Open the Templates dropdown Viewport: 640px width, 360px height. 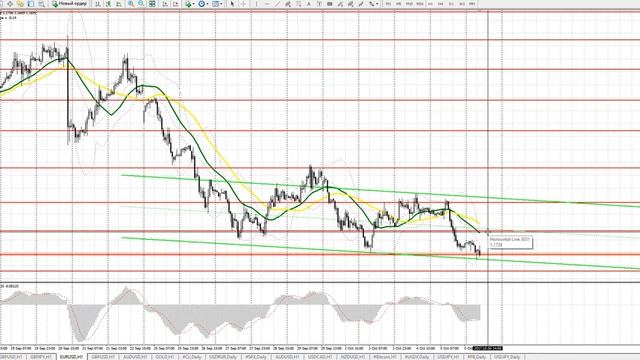click(x=217, y=4)
